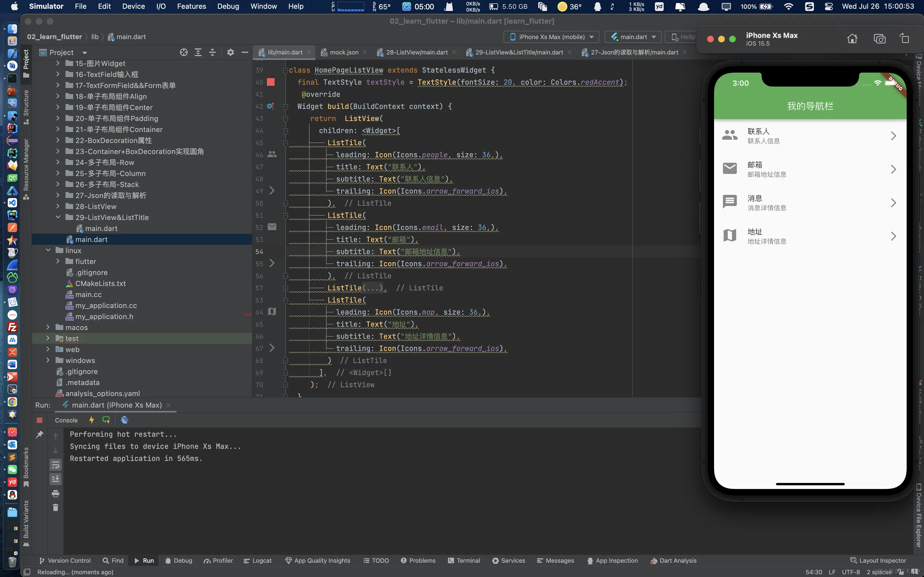Image resolution: width=924 pixels, height=577 pixels.
Task: Hide the Project panel with minus icon
Action: tap(245, 52)
